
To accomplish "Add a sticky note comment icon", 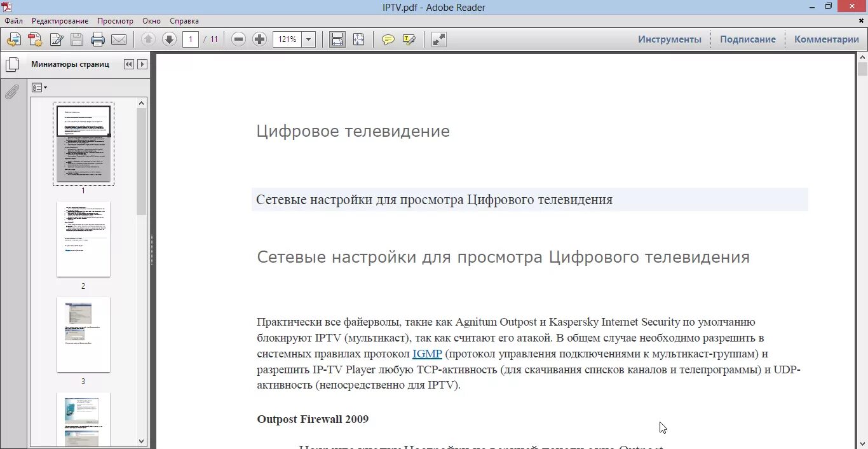I will pyautogui.click(x=388, y=39).
